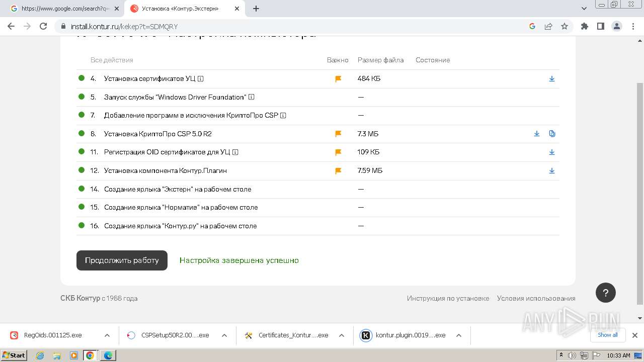Show info for Установка сертификатов УЦ
Image resolution: width=644 pixels, height=362 pixels.
pos(201,79)
